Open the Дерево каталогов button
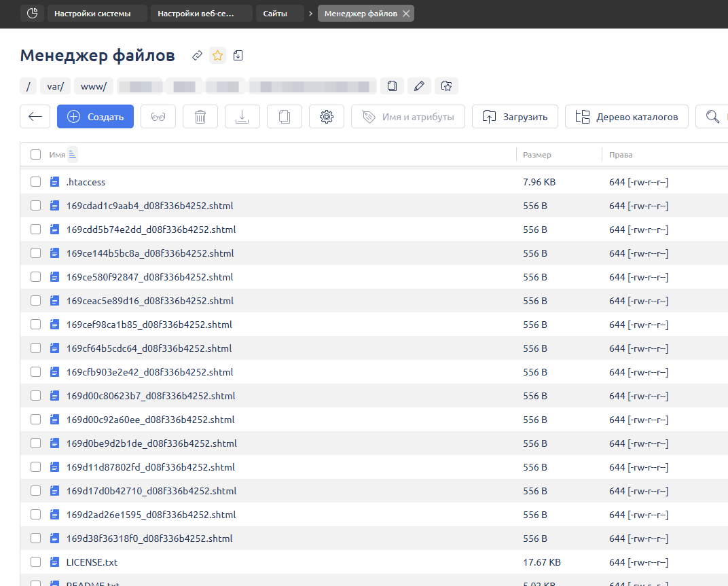Screen dimensions: 728x586 (626, 117)
